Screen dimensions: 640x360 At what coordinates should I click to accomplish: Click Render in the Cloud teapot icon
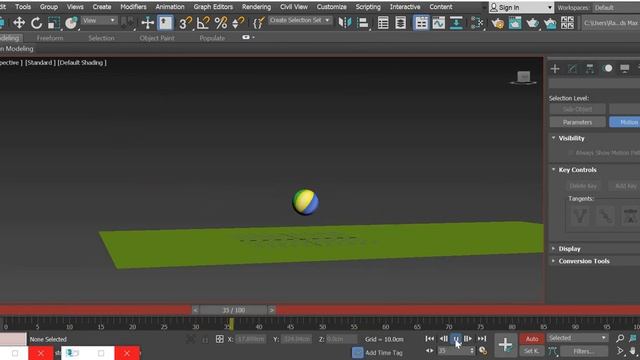point(550,23)
